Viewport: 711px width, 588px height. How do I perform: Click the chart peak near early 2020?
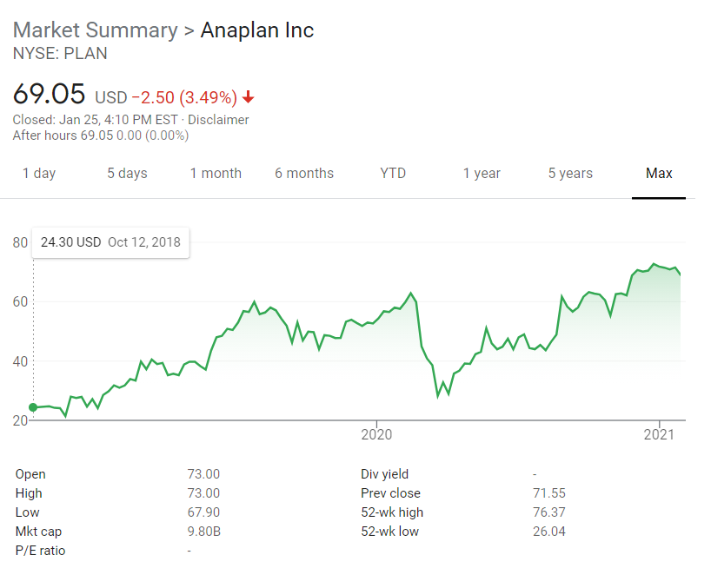pos(411,294)
